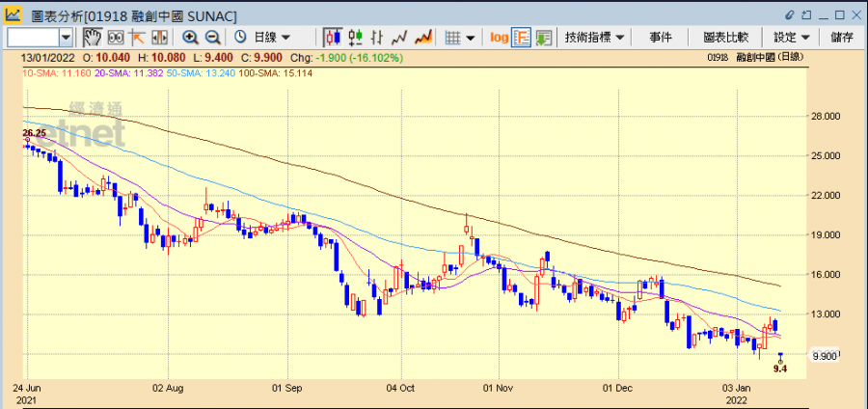
Task: Switch to candlestick chart type
Action: 333,37
